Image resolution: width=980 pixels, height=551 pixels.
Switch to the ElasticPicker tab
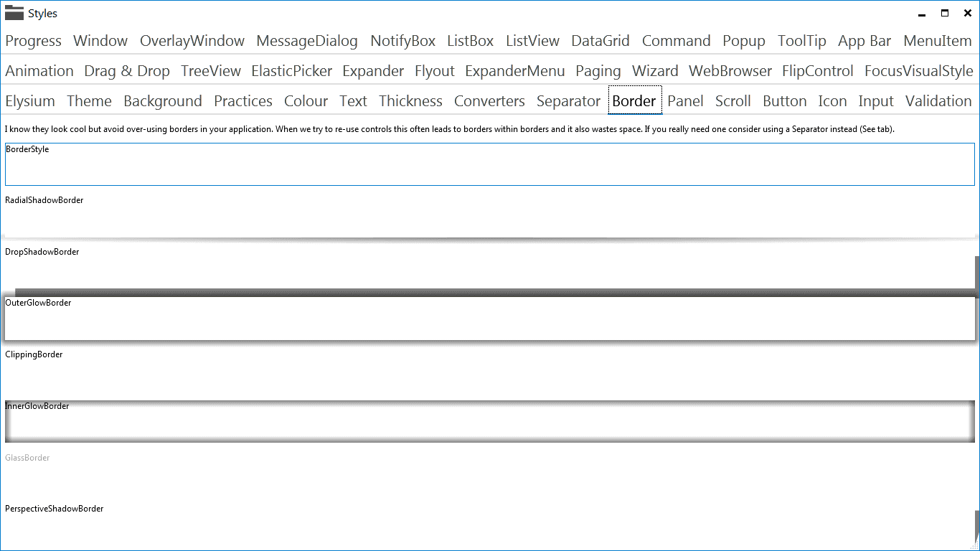(291, 71)
